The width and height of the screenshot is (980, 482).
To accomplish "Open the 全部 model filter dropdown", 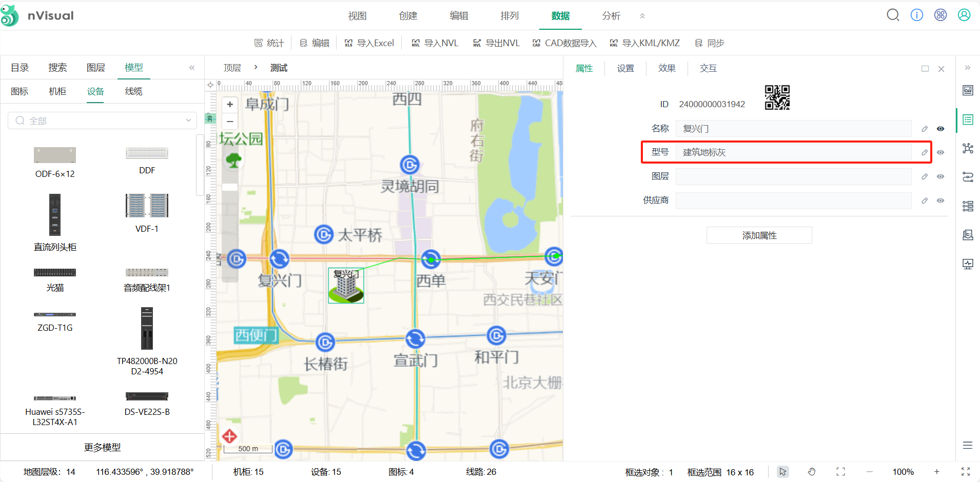I will tap(103, 120).
